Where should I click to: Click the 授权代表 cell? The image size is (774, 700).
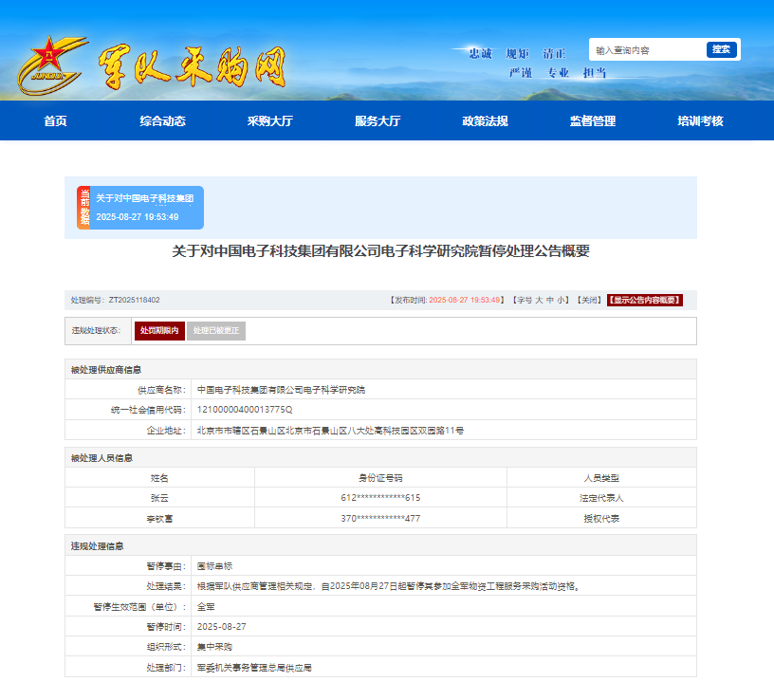(601, 519)
